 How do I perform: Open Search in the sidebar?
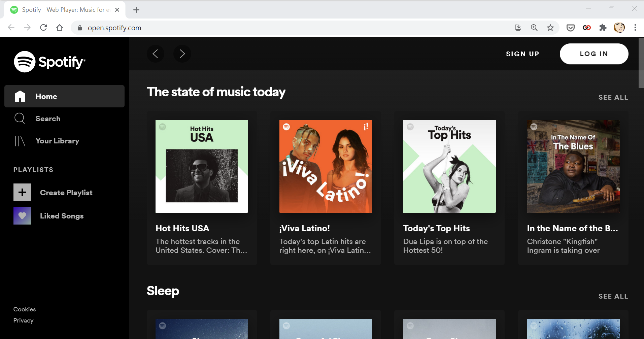coord(64,118)
